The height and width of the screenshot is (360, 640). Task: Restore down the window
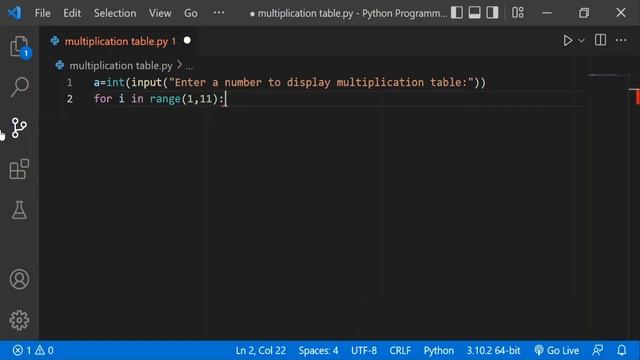pyautogui.click(x=584, y=13)
